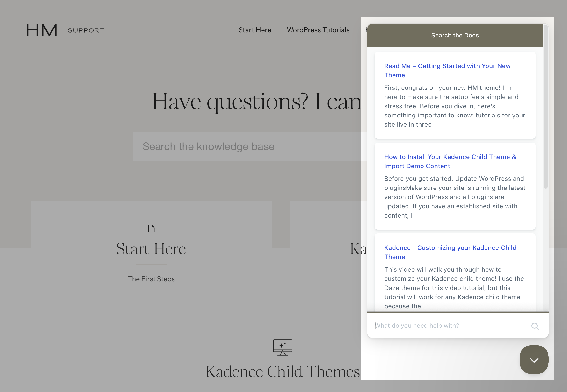567x392 pixels.
Task: Open the Start Here nav menu item
Action: (255, 30)
